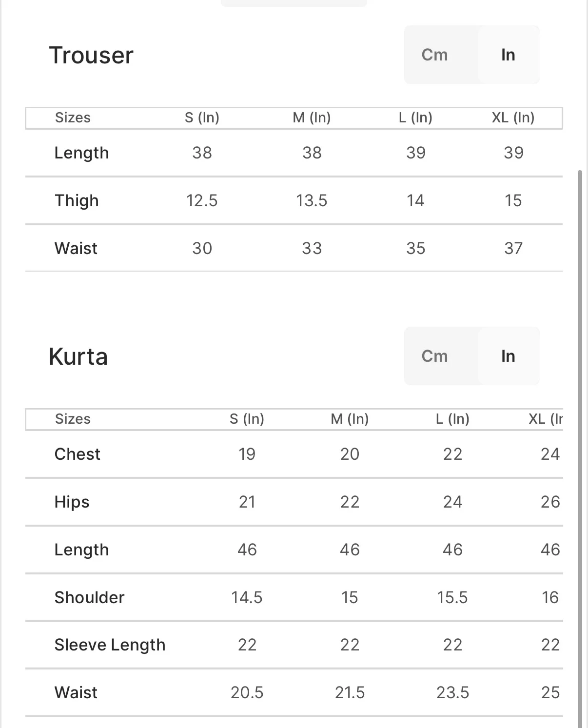This screenshot has width=588, height=728.
Task: Click the Kurta Waist value 21.5
Action: point(350,692)
